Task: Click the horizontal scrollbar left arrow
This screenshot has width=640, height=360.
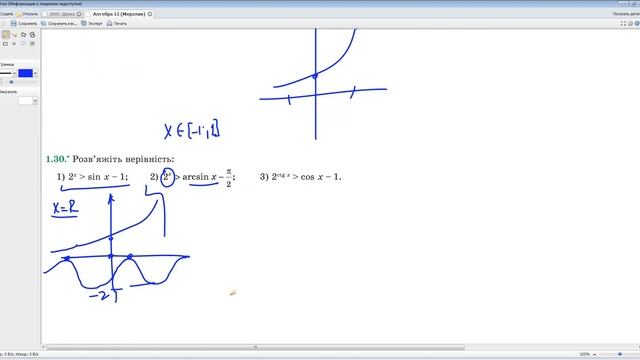Action: [x=43, y=347]
